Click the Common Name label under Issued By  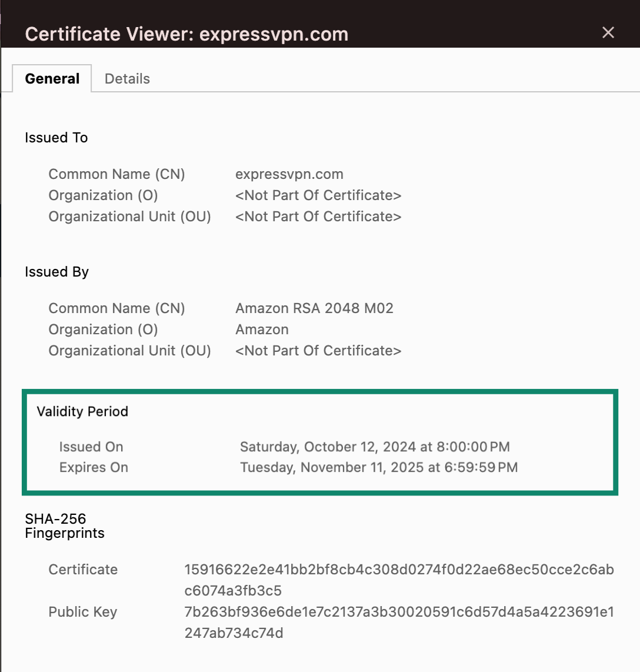117,308
